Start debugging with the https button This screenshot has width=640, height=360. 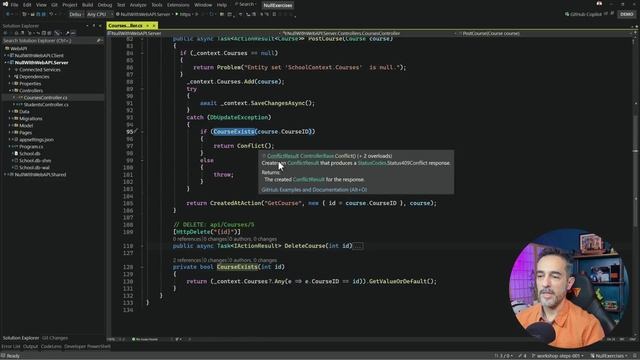(184, 14)
